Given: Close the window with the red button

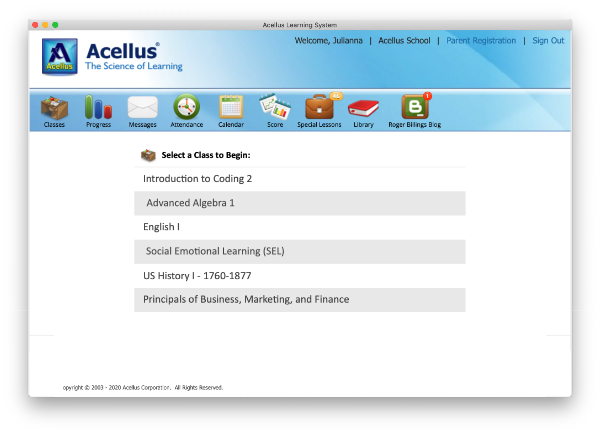Looking at the screenshot, I should click(x=35, y=25).
